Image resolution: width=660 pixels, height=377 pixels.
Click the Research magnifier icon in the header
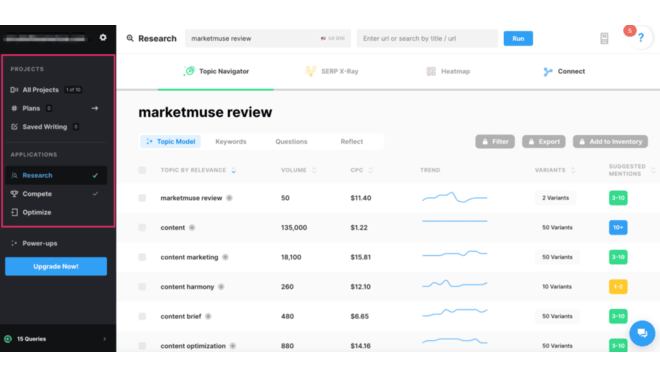coord(130,38)
